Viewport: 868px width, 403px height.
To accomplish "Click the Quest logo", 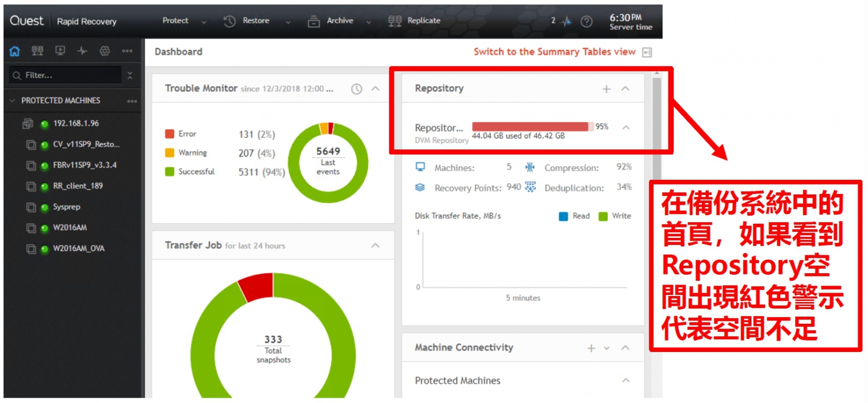I will point(27,21).
